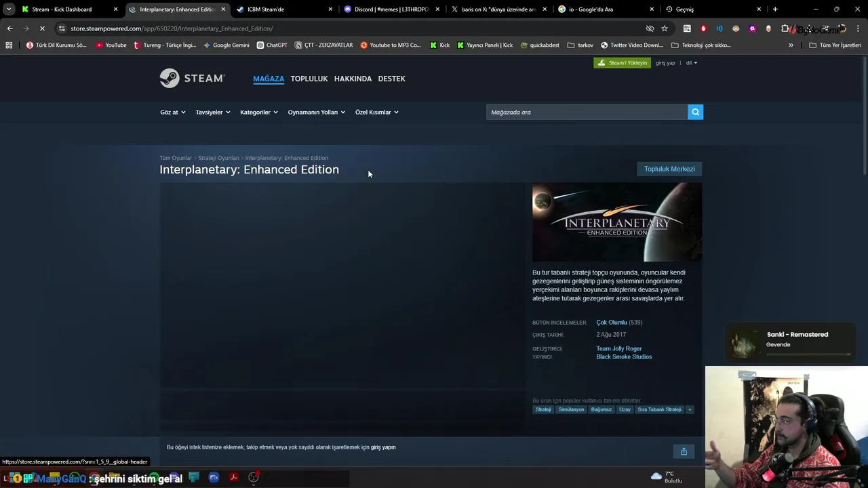Open the Topluluk Merkezi button
Viewport: 868px width, 488px height.
(x=669, y=169)
